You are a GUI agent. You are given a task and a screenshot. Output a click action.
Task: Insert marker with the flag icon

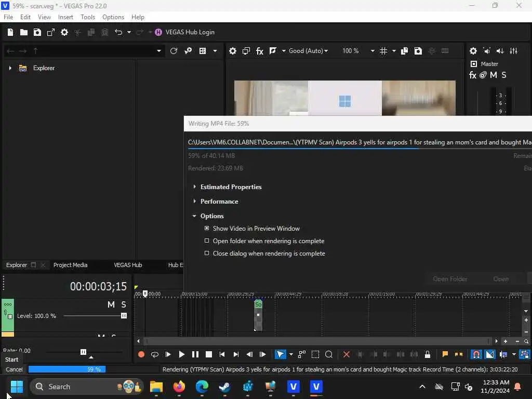coord(445,354)
